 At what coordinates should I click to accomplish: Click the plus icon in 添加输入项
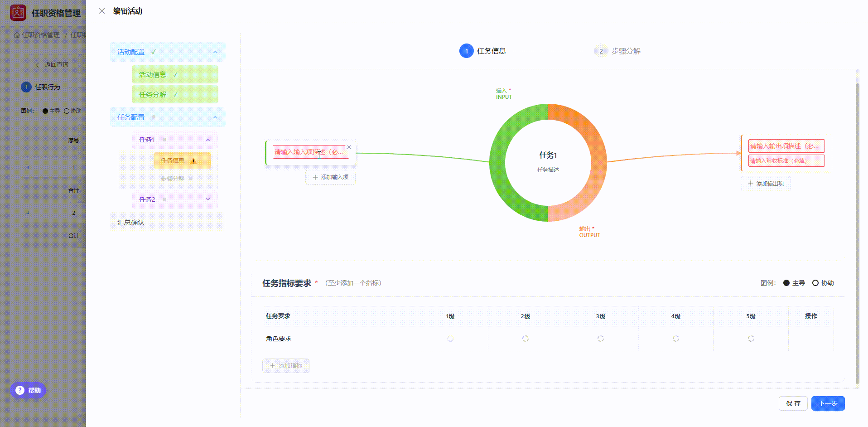click(x=315, y=177)
